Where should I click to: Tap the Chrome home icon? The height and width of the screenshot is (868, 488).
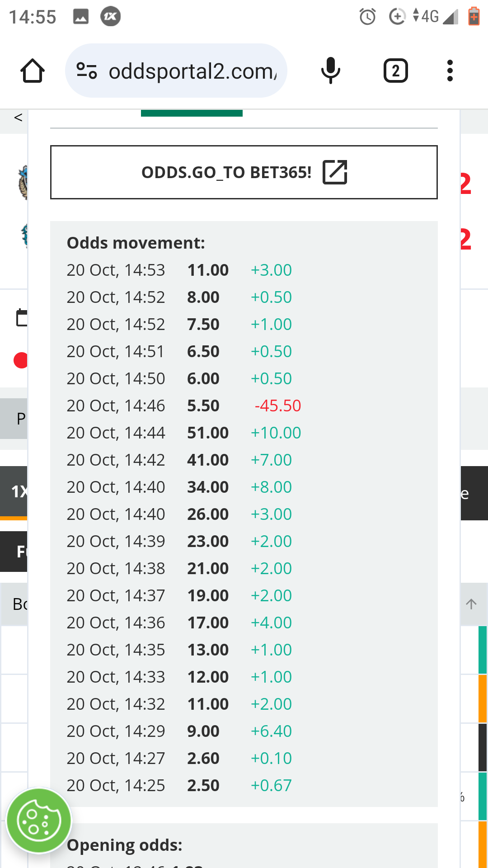tap(33, 71)
